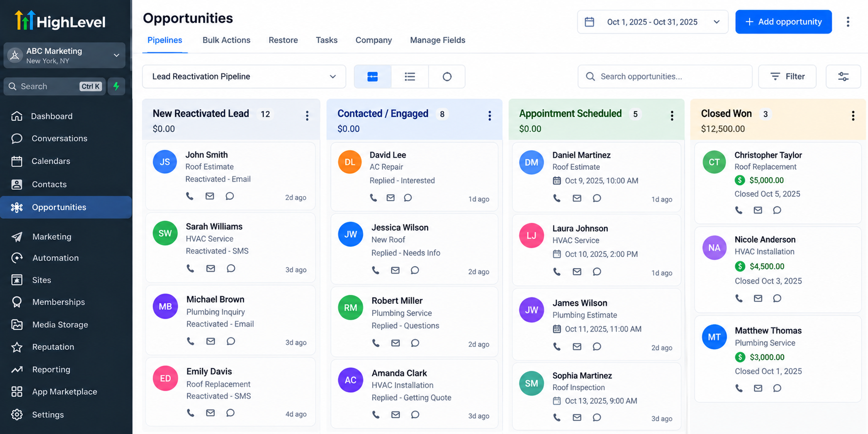This screenshot has height=434, width=868.
Task: Open the customize view sliders icon
Action: point(843,76)
